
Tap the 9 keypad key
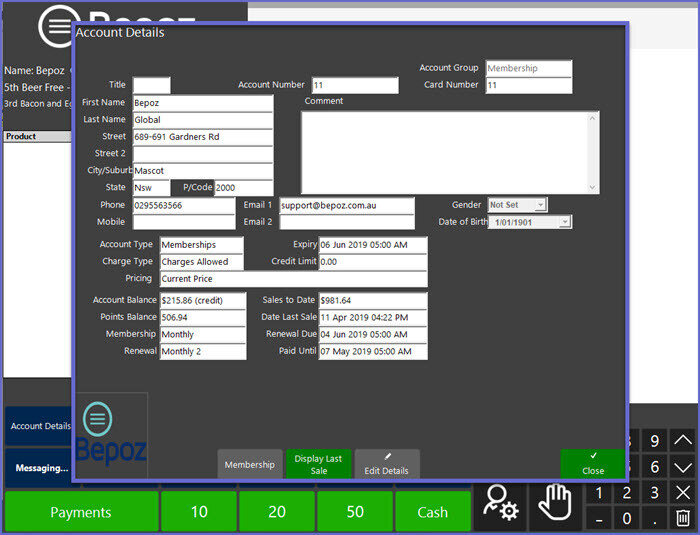coord(654,441)
